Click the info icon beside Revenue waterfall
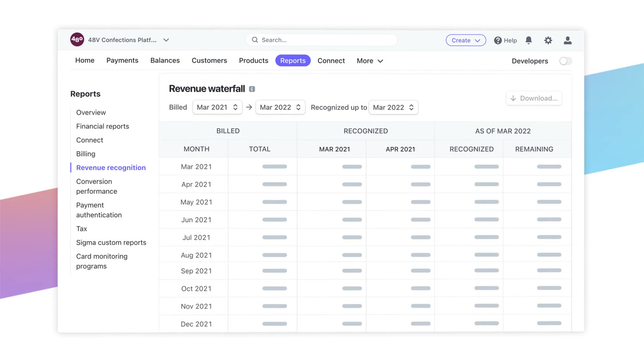The height and width of the screenshot is (362, 644). coord(252,89)
